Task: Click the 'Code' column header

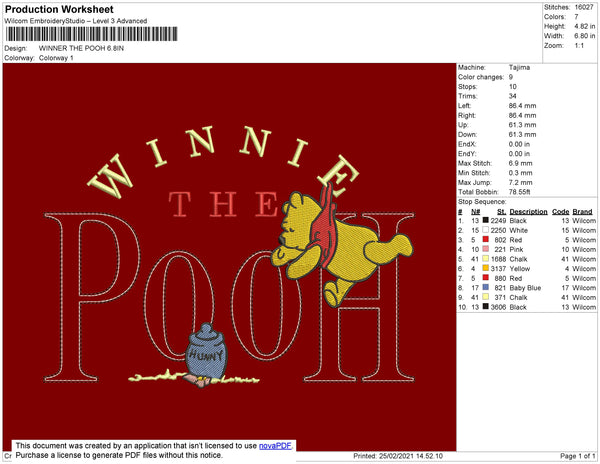Action: coord(561,212)
